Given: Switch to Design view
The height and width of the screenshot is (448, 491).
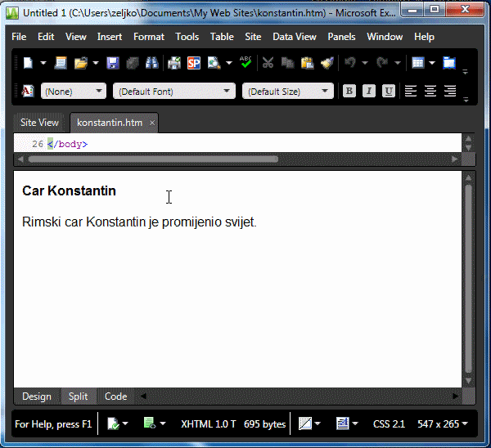Looking at the screenshot, I should (36, 396).
